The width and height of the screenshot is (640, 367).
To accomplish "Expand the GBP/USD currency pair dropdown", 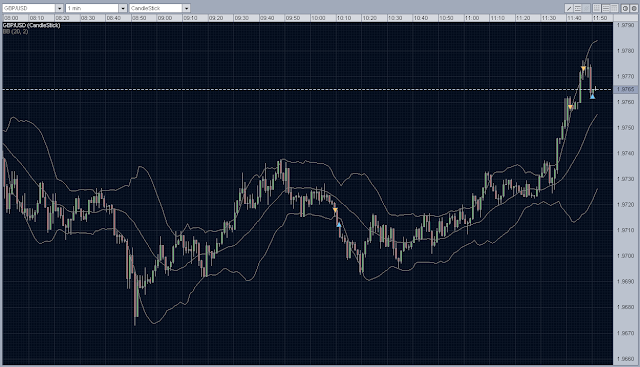I will 60,8.
